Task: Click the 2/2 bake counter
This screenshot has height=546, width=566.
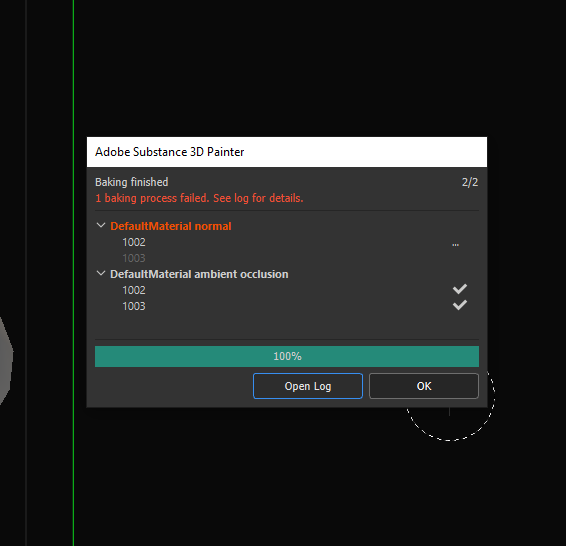Action: tap(470, 182)
